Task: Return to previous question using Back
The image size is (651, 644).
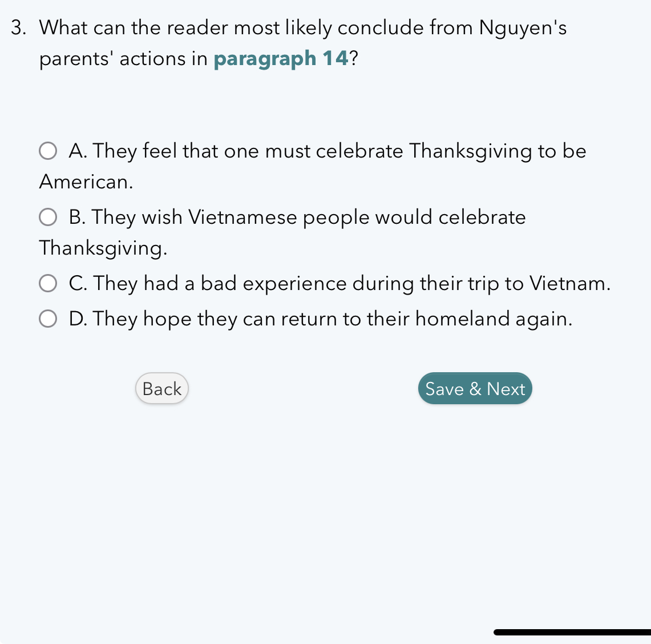Action: point(161,388)
